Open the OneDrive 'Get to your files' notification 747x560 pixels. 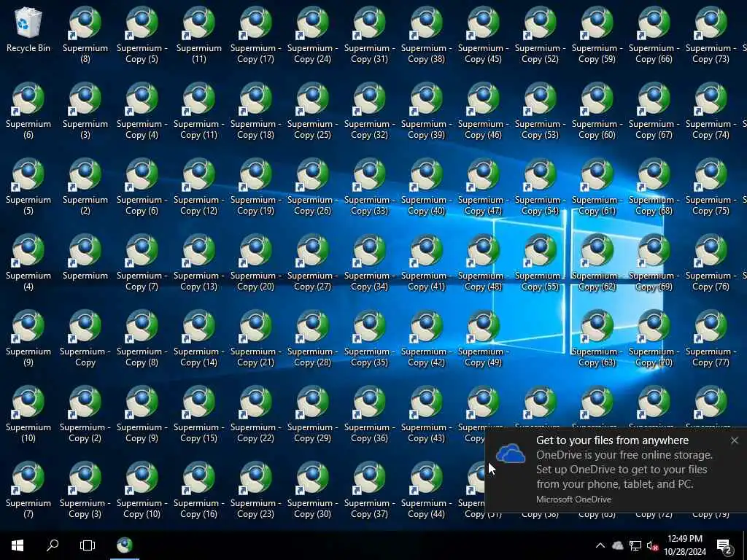616,470
